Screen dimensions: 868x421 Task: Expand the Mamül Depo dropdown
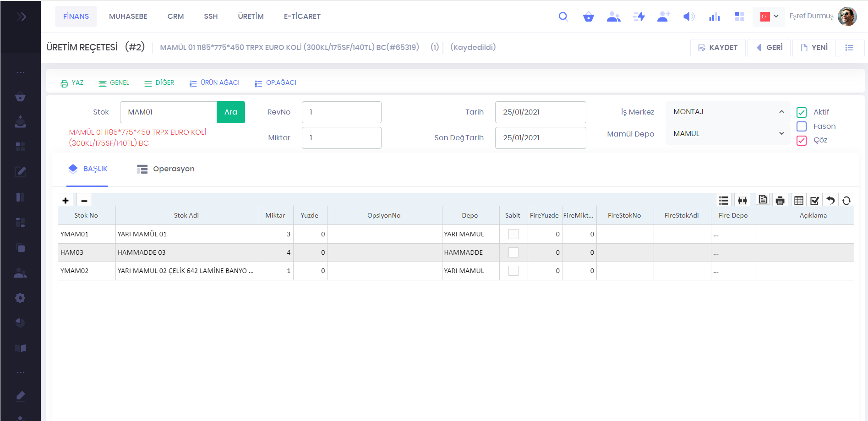point(727,134)
